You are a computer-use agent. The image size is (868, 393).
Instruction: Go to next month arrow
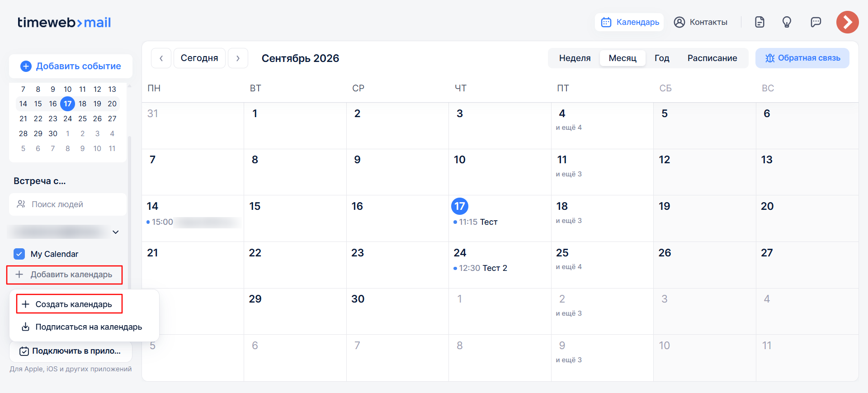(x=238, y=58)
